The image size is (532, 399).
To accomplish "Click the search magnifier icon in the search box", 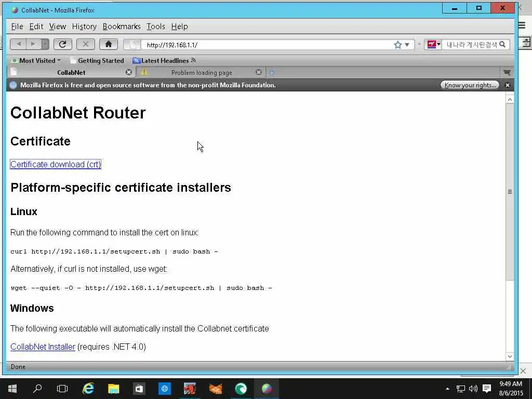I will [x=503, y=45].
